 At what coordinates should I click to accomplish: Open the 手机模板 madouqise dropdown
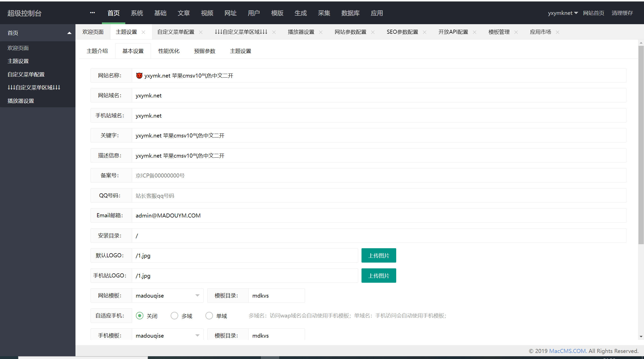click(168, 335)
